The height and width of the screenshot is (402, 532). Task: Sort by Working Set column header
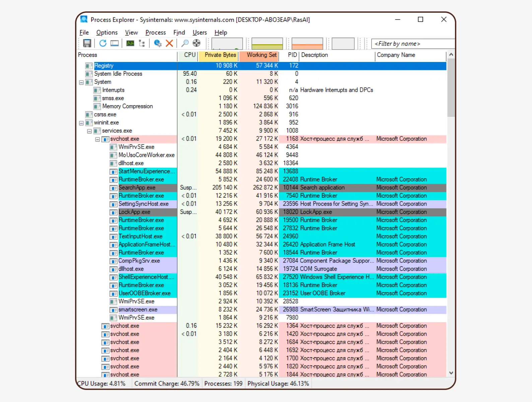point(259,55)
